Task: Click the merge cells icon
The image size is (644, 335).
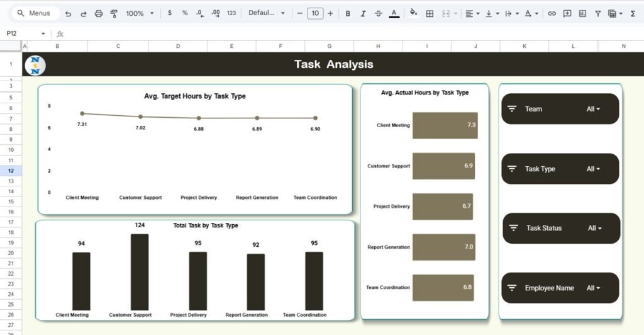Action: [446, 14]
